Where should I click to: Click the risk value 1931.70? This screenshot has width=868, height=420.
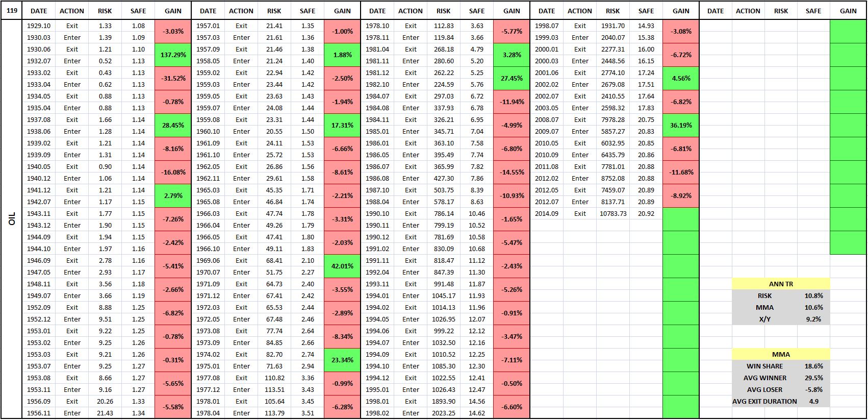[x=613, y=26]
